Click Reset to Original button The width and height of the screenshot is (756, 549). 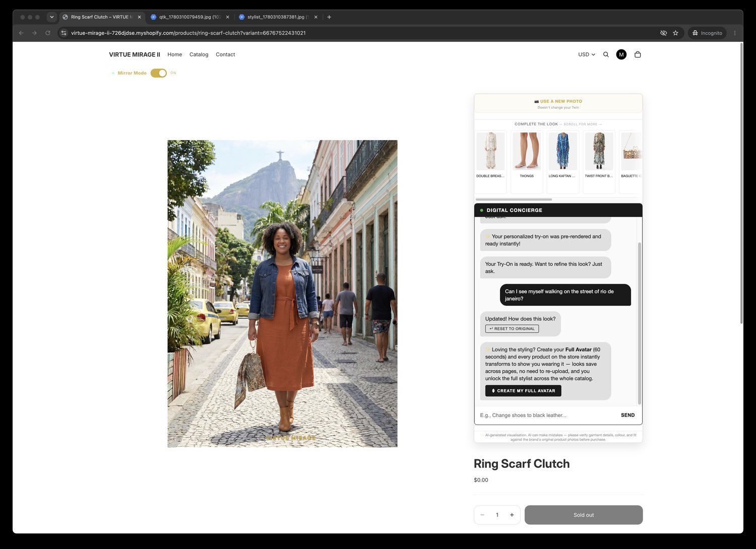point(512,328)
